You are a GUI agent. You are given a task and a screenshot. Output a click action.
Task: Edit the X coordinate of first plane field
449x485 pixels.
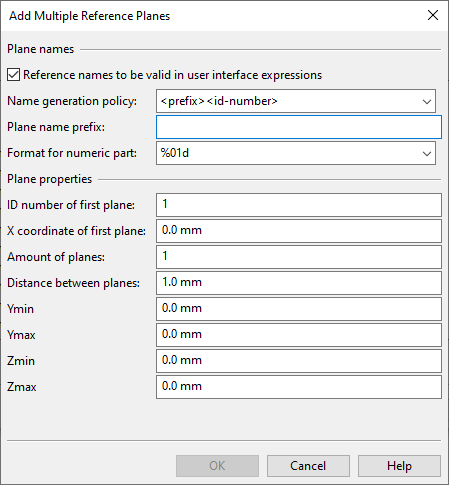coord(299,231)
